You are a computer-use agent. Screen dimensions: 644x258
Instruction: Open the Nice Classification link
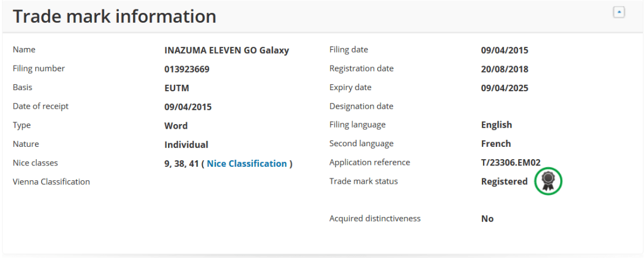click(x=246, y=164)
